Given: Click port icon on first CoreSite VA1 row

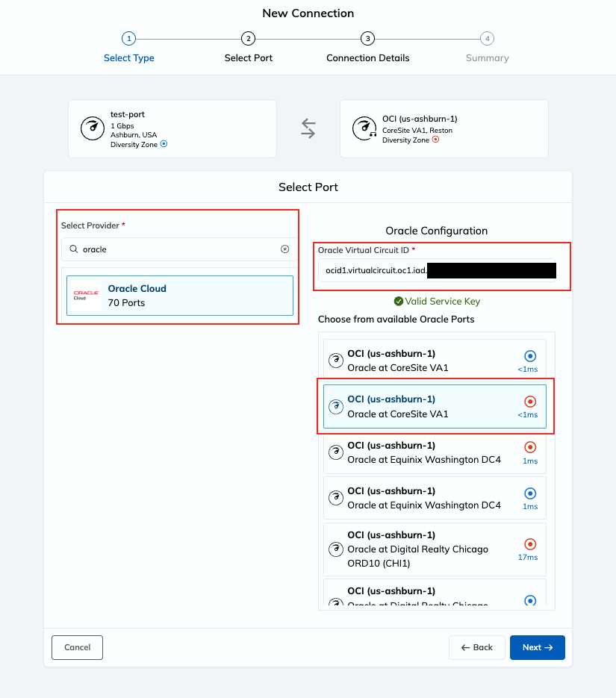Looking at the screenshot, I should [335, 360].
